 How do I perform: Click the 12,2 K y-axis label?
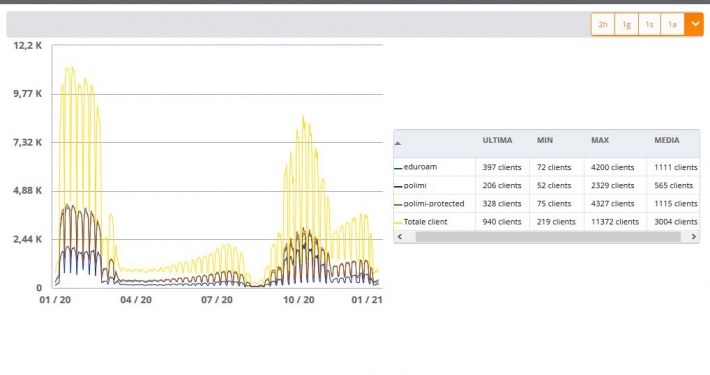click(x=27, y=45)
